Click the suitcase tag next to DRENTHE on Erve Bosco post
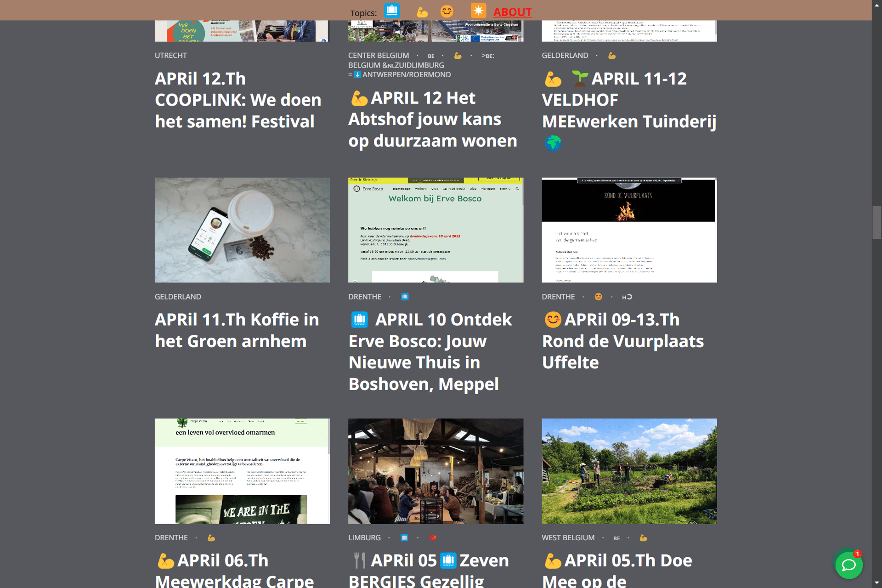This screenshot has width=882, height=588. click(x=405, y=297)
